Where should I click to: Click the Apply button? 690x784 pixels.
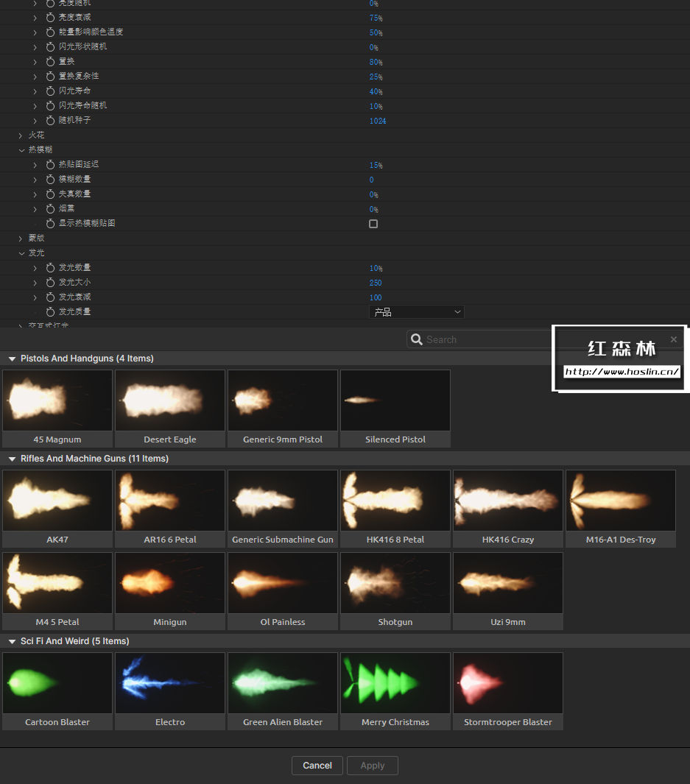pyautogui.click(x=372, y=766)
